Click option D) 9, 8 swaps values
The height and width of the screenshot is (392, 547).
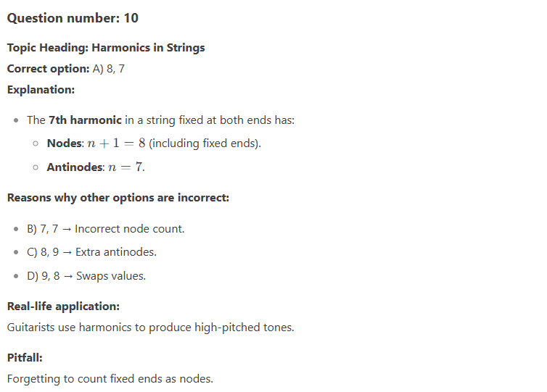tap(86, 275)
